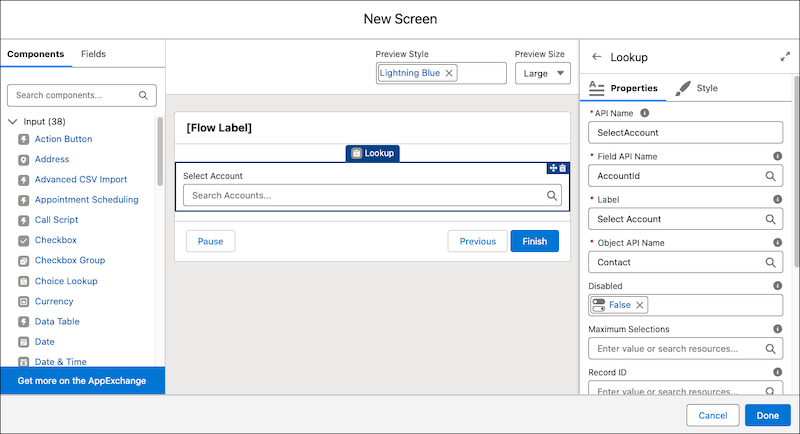The width and height of the screenshot is (800, 434).
Task: Click the search icon in the Field API Name field
Action: (x=771, y=176)
